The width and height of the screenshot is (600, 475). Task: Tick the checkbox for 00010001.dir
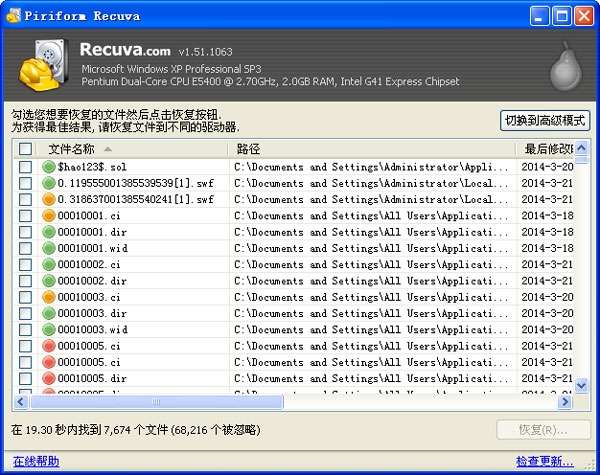(25, 232)
